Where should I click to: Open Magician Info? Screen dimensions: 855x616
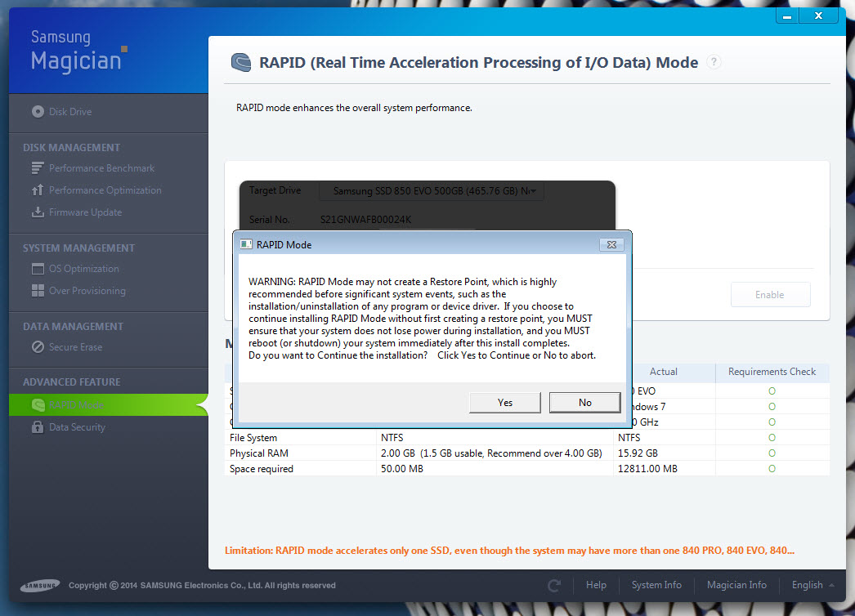[x=736, y=585]
